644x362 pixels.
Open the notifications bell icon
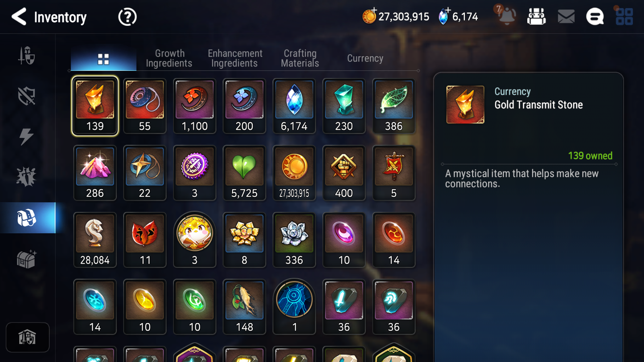pyautogui.click(x=507, y=16)
